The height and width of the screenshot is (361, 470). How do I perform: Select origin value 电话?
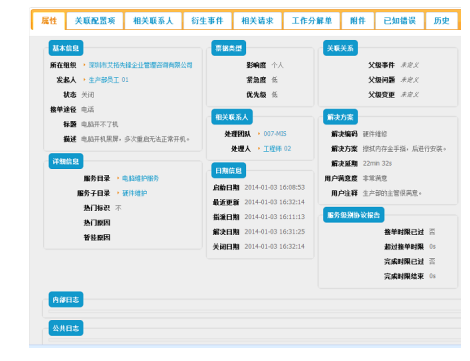point(88,109)
